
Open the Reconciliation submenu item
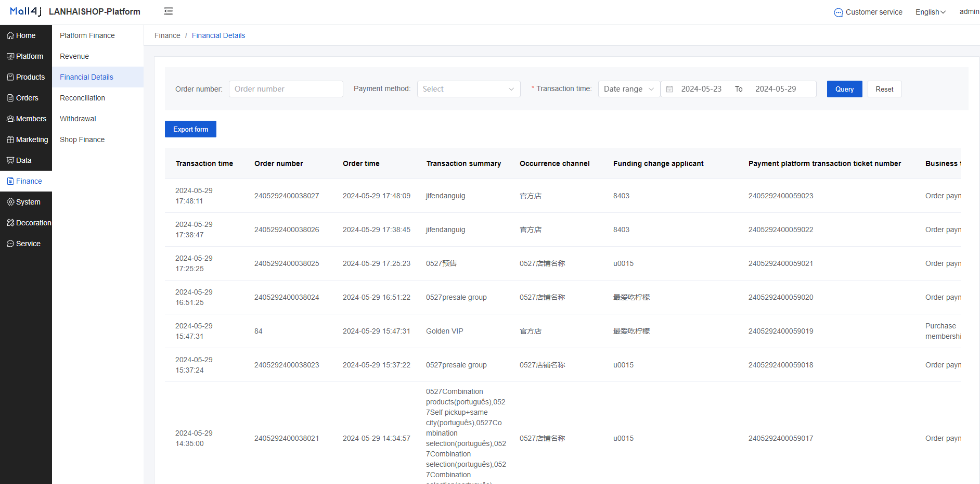pos(82,98)
